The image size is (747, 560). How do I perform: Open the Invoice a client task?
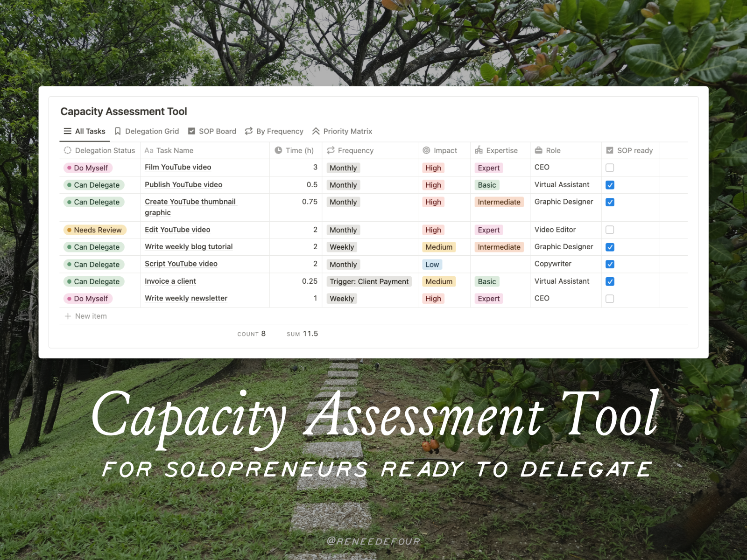(x=170, y=281)
